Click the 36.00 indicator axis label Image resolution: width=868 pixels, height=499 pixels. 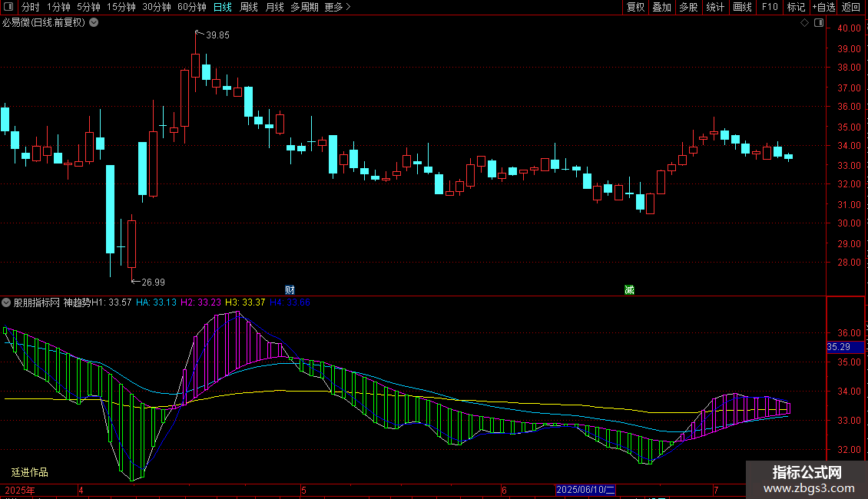[x=849, y=333]
